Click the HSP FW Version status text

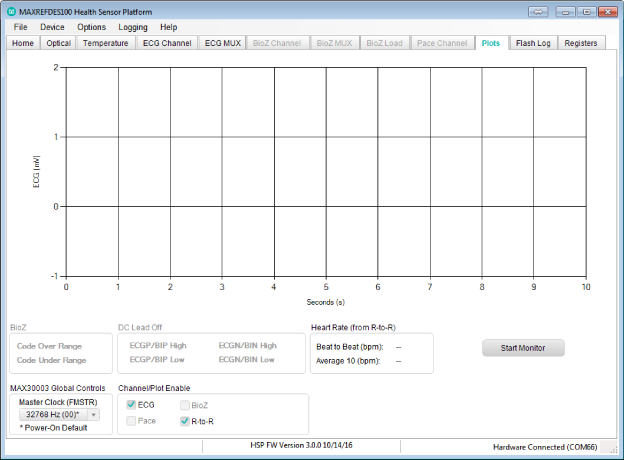pos(301,445)
